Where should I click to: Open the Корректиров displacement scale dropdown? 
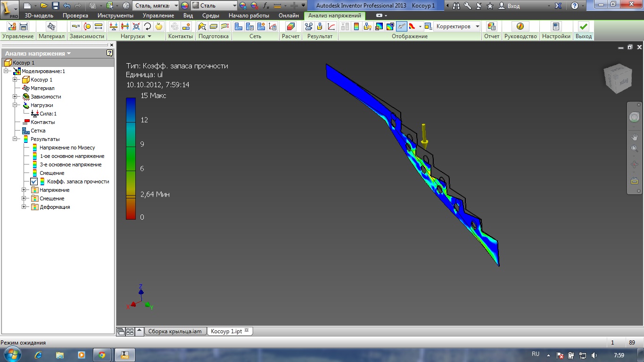tap(478, 26)
